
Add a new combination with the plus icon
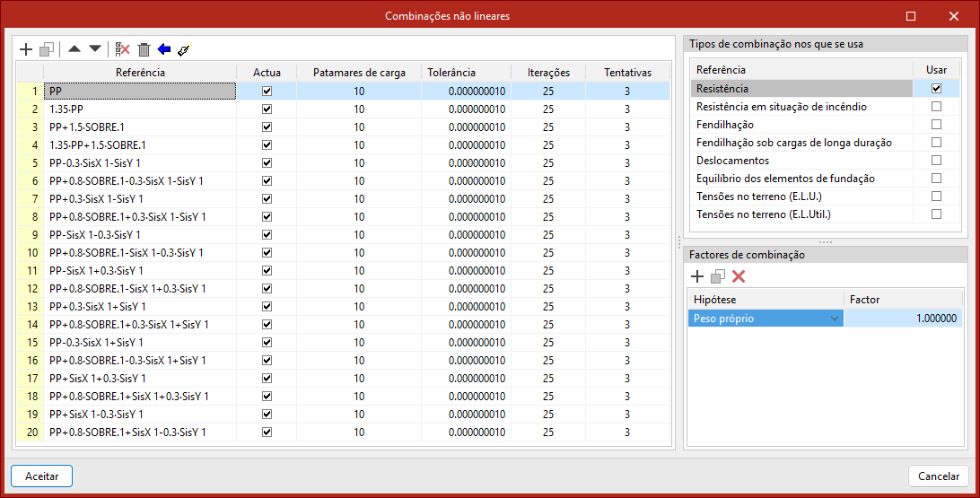25,49
